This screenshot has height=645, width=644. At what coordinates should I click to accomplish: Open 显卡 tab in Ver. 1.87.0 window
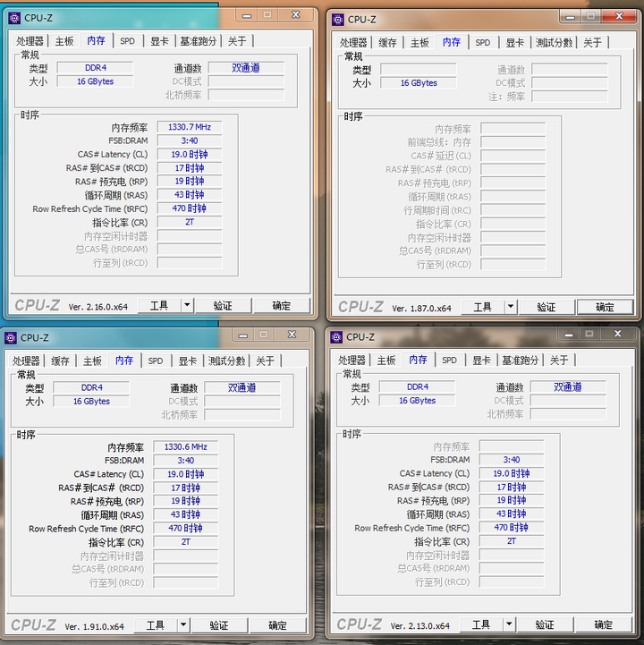tap(515, 43)
